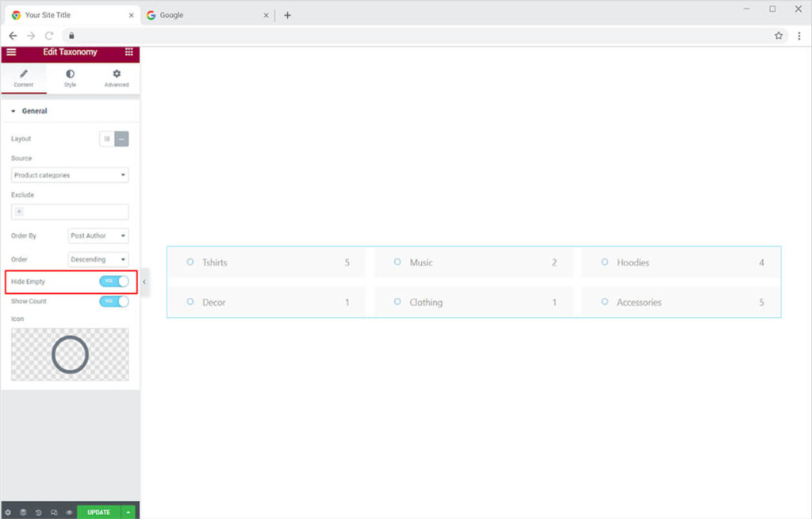The image size is (812, 519).
Task: Open the Order By dropdown
Action: (x=98, y=235)
